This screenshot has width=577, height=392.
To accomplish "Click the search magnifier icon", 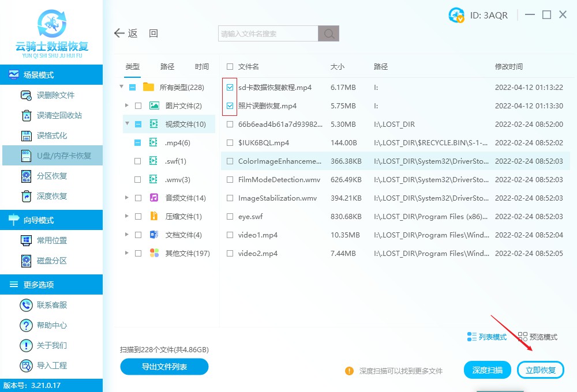I will (x=328, y=33).
